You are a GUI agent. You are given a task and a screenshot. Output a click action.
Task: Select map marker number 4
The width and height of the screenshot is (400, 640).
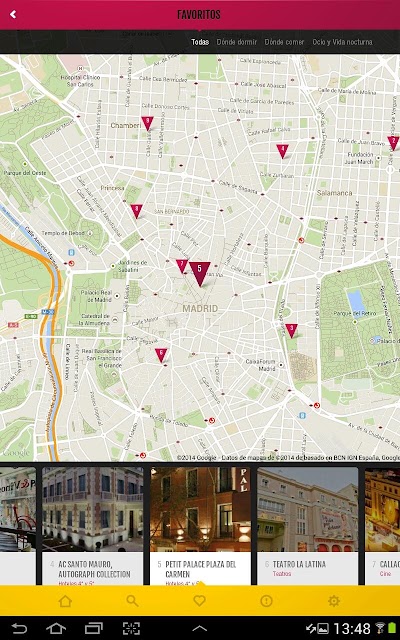tap(282, 151)
